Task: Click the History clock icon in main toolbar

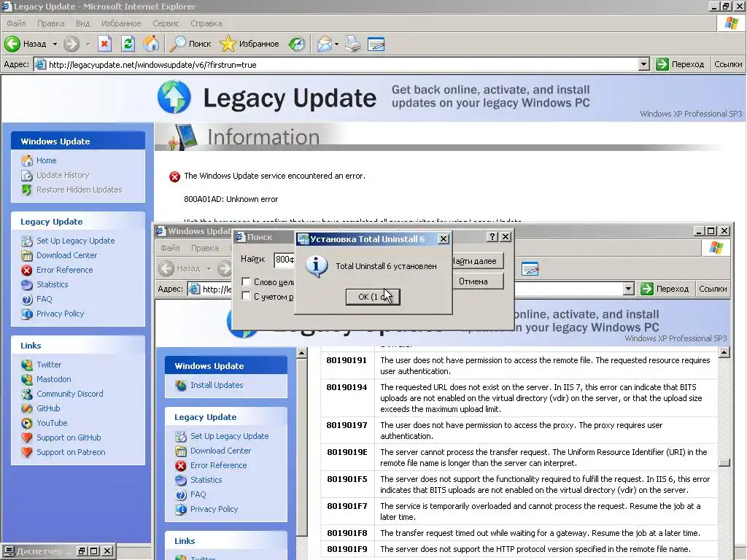Action: 297,44
